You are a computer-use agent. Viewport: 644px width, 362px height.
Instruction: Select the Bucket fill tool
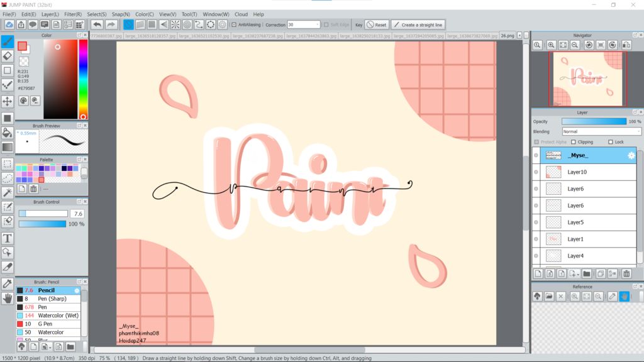(x=8, y=132)
